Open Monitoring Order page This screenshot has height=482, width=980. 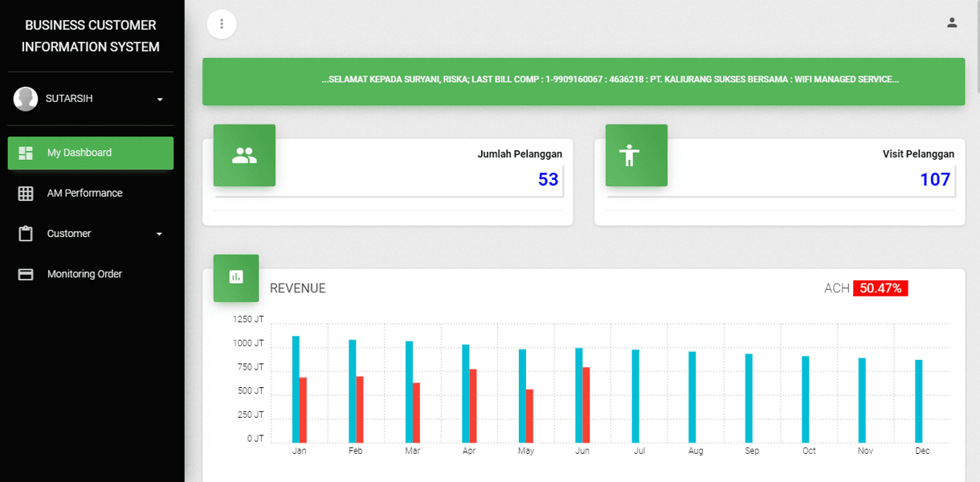[x=84, y=275]
